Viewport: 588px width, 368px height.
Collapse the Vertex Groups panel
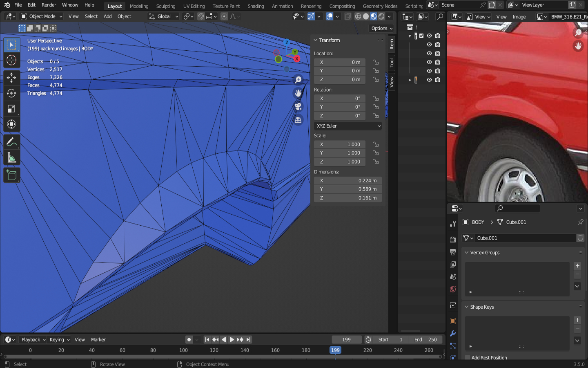[x=467, y=253]
